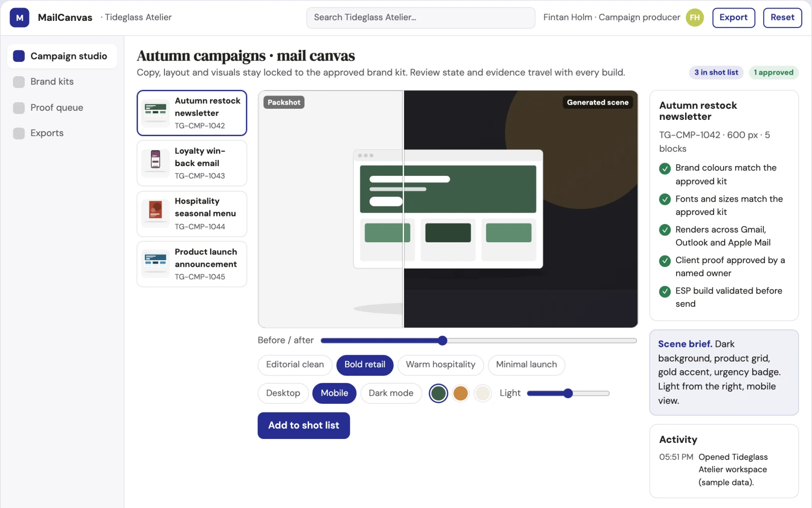The image size is (812, 508).
Task: Click the Proof queue sidebar icon
Action: pyautogui.click(x=19, y=108)
